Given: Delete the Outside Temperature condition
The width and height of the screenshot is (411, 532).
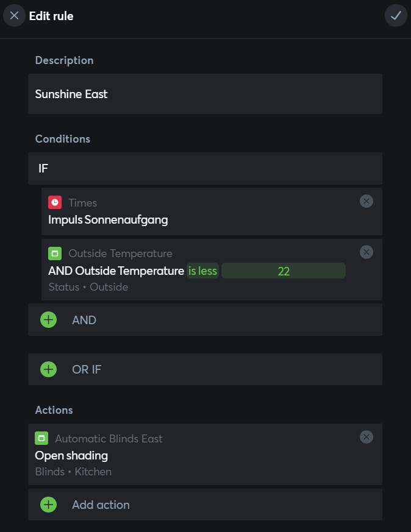Looking at the screenshot, I should pos(366,252).
